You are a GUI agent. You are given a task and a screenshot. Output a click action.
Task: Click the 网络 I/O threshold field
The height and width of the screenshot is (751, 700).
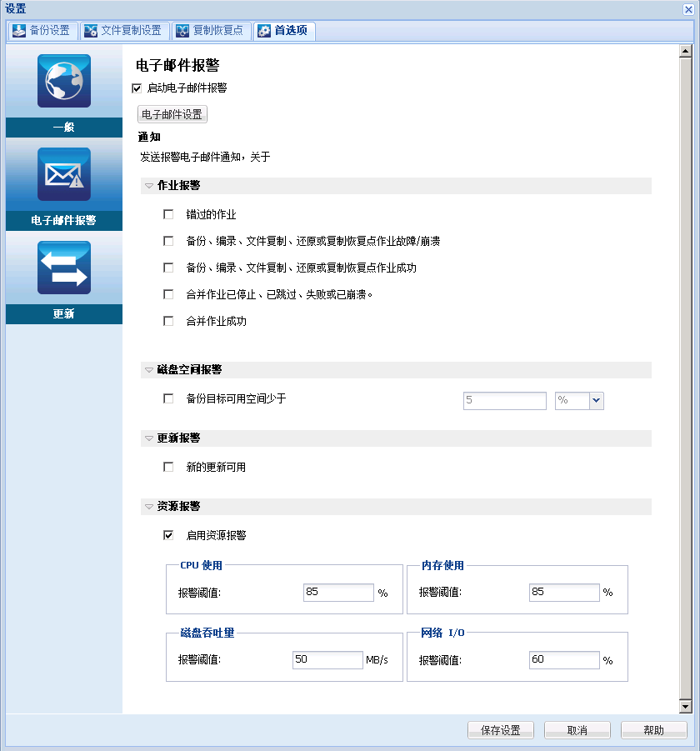(x=564, y=660)
